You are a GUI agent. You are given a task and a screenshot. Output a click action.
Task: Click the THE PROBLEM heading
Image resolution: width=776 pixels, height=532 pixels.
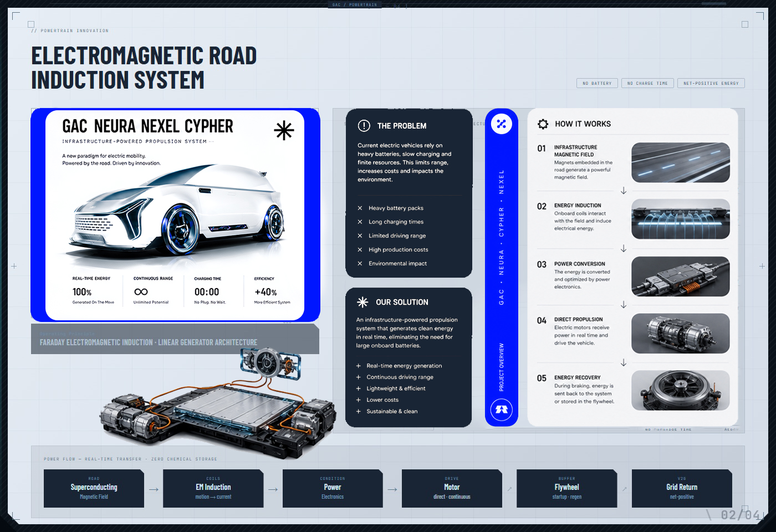(x=402, y=126)
